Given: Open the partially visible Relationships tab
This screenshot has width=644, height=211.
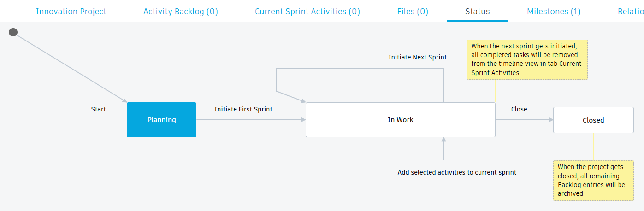Looking at the screenshot, I should click(x=631, y=12).
